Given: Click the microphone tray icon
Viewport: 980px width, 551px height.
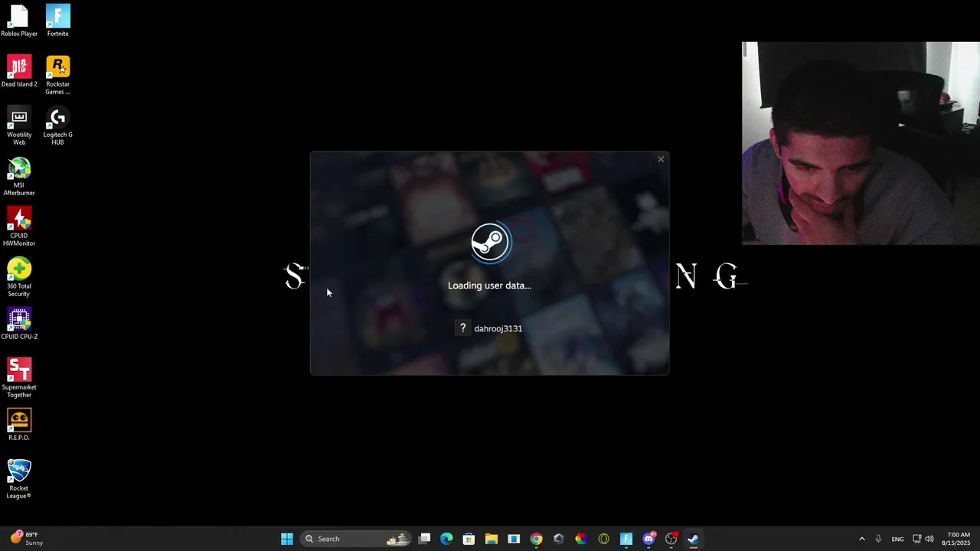Looking at the screenshot, I should click(878, 539).
